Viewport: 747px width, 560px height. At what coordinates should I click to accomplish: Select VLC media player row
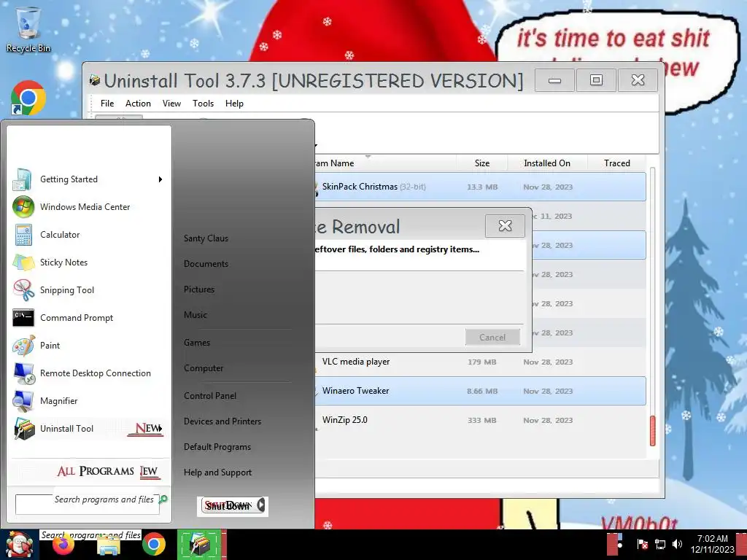480,362
